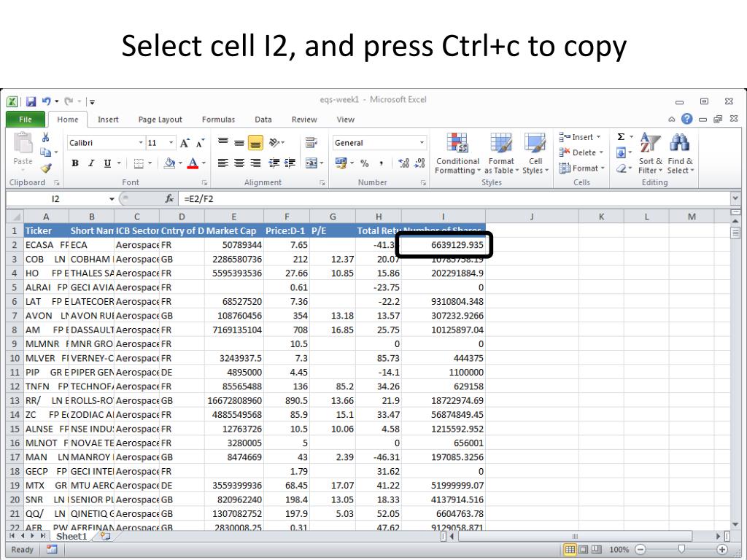Image resolution: width=747 pixels, height=560 pixels.
Task: Click the horizontal scrollbar thumb
Action: [575, 536]
